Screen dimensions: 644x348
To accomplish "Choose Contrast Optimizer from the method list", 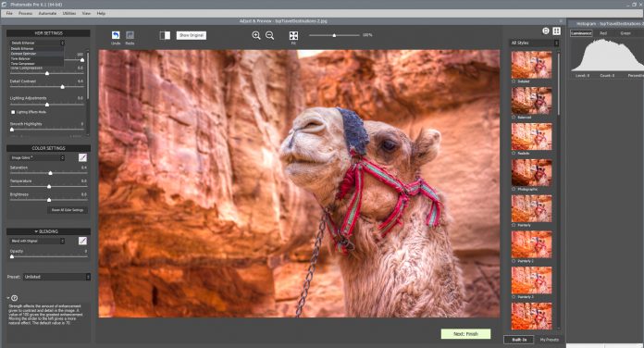I will click(37, 54).
